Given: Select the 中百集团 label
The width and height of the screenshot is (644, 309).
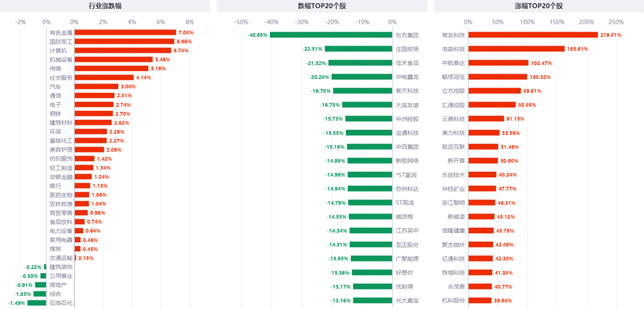Looking at the screenshot, I should (407, 147).
